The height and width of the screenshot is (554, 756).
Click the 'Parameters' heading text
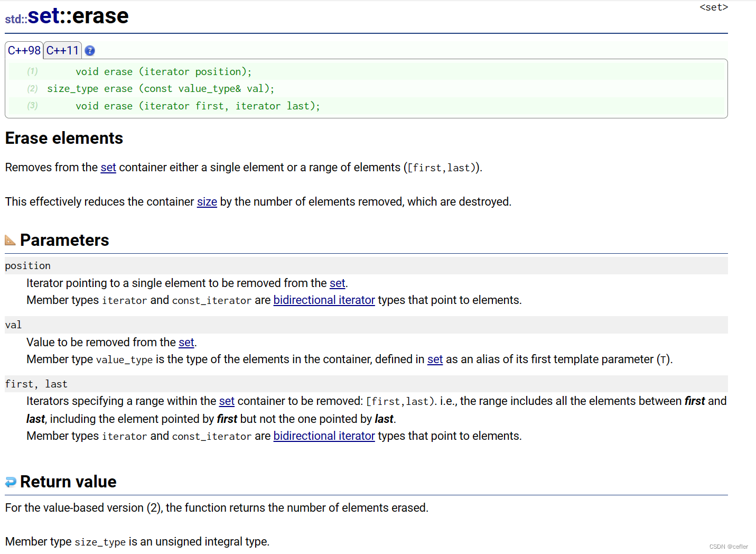pos(64,241)
